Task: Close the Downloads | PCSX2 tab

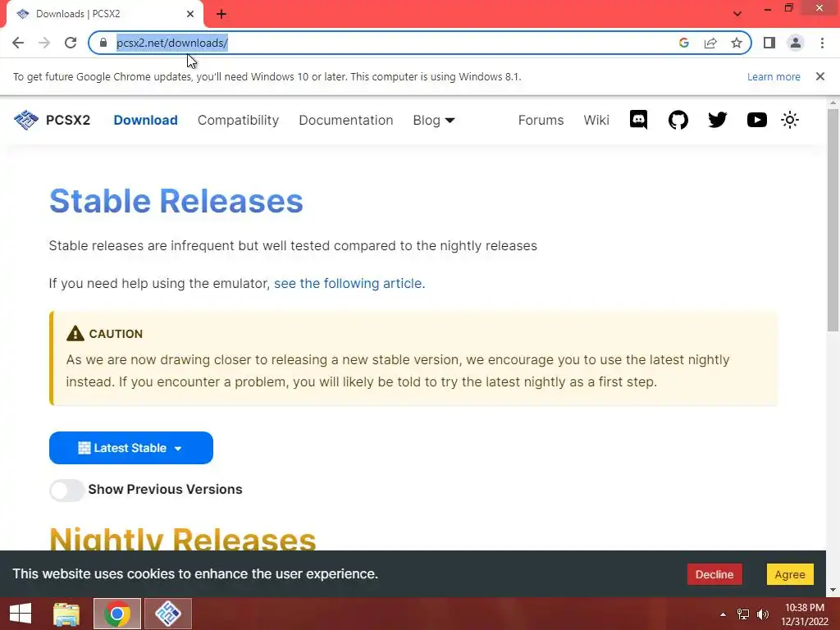Action: coord(190,14)
